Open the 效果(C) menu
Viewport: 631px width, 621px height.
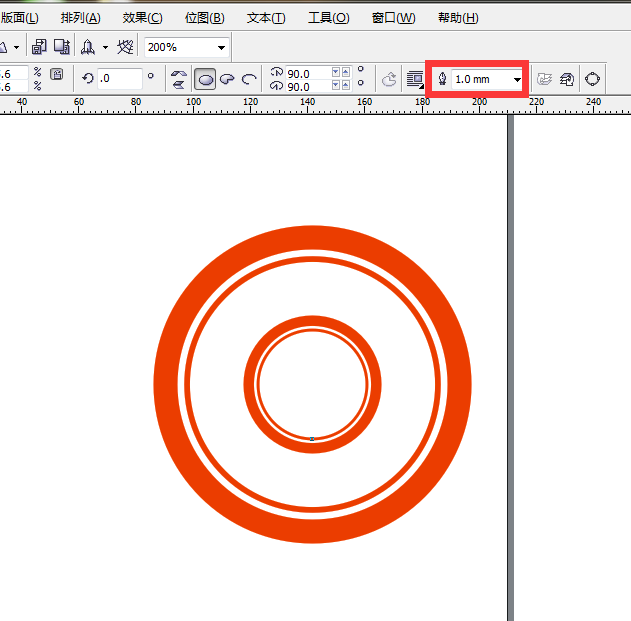tap(142, 18)
